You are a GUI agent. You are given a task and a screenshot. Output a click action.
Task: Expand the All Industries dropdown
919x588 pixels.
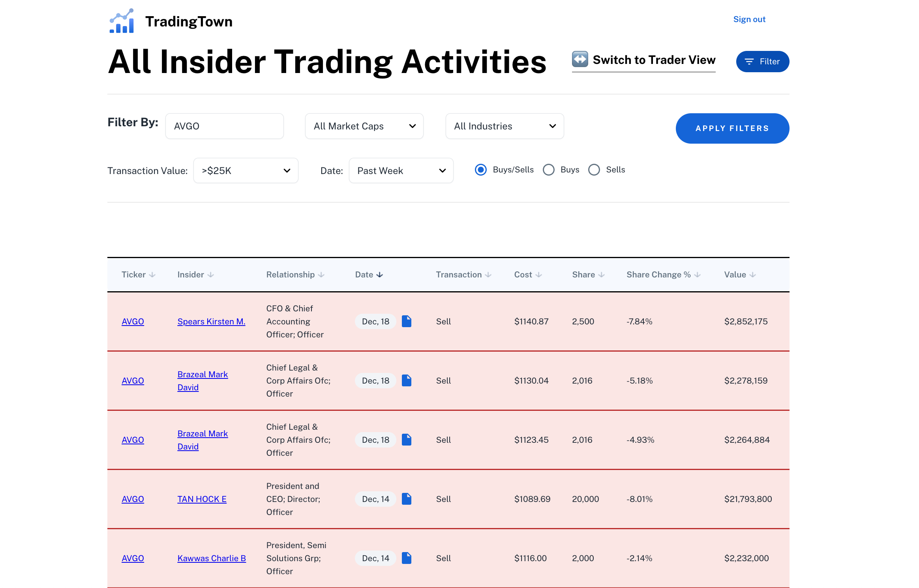tap(505, 126)
